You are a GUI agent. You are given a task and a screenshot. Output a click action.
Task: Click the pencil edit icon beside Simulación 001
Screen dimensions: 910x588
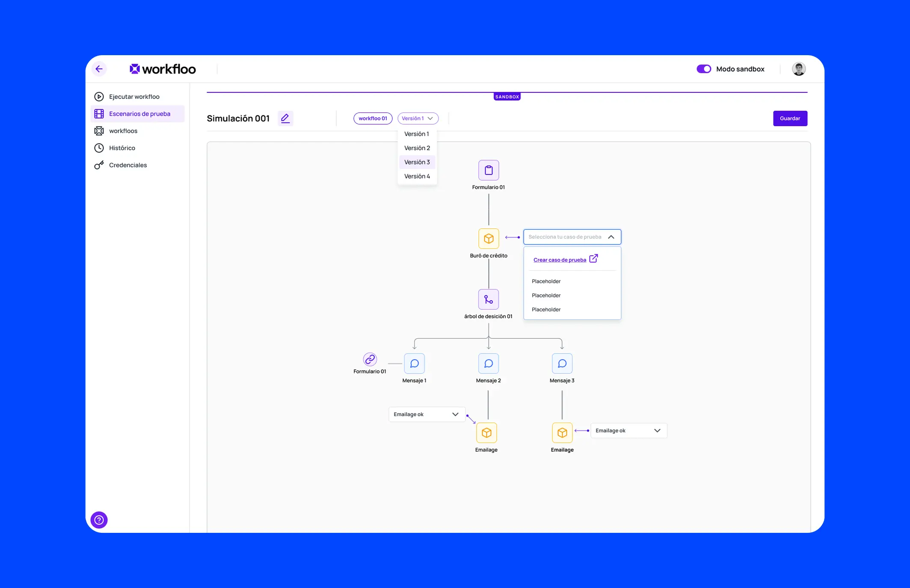pyautogui.click(x=285, y=118)
